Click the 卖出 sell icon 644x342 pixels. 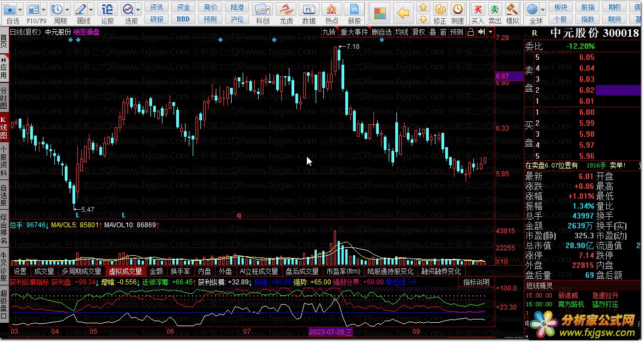pyautogui.click(x=495, y=9)
